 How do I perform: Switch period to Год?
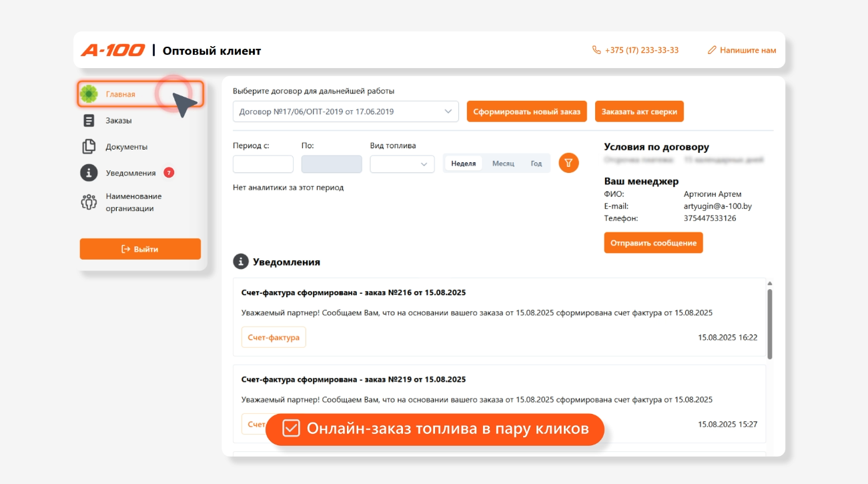(536, 164)
